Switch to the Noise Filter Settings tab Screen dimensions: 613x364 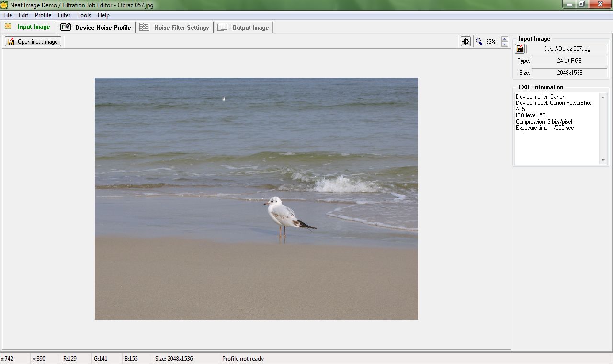click(174, 27)
